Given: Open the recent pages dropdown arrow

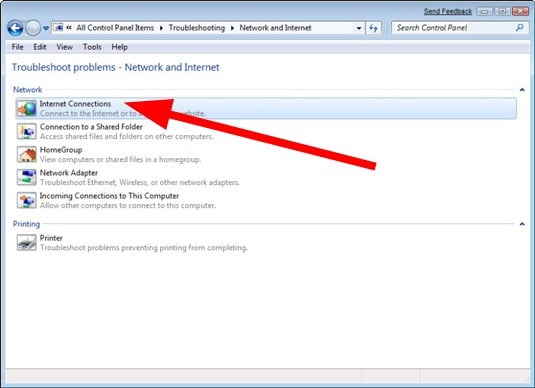Looking at the screenshot, I should [x=46, y=28].
